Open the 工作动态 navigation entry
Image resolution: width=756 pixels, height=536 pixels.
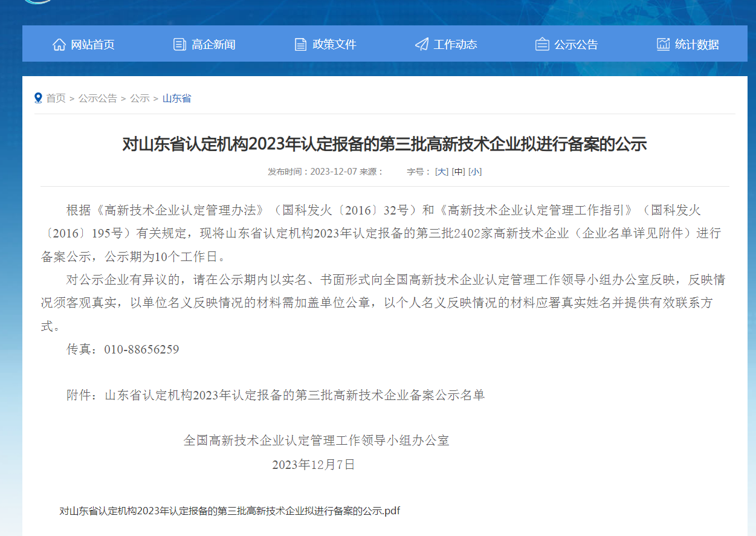[454, 44]
